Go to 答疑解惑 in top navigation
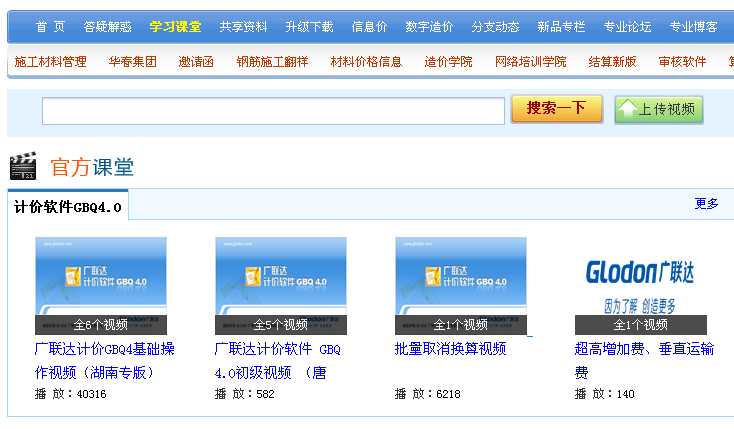Viewport: 734px width, 429px height. click(108, 27)
